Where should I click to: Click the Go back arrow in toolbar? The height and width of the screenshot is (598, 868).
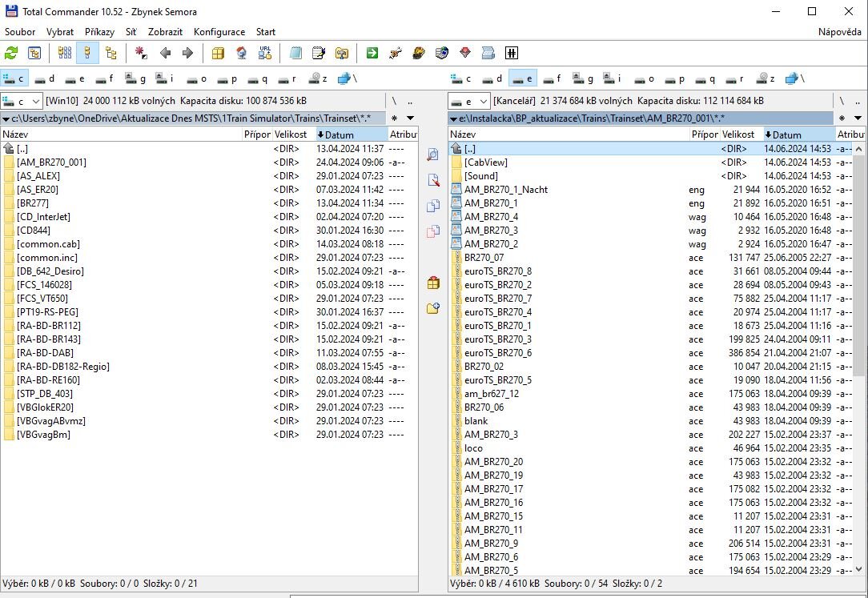[166, 54]
